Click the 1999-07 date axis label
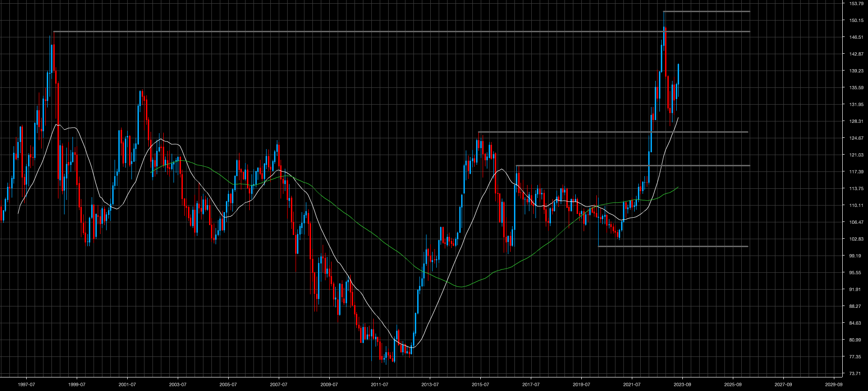Screen dimensions: 868x391 [x=77, y=385]
